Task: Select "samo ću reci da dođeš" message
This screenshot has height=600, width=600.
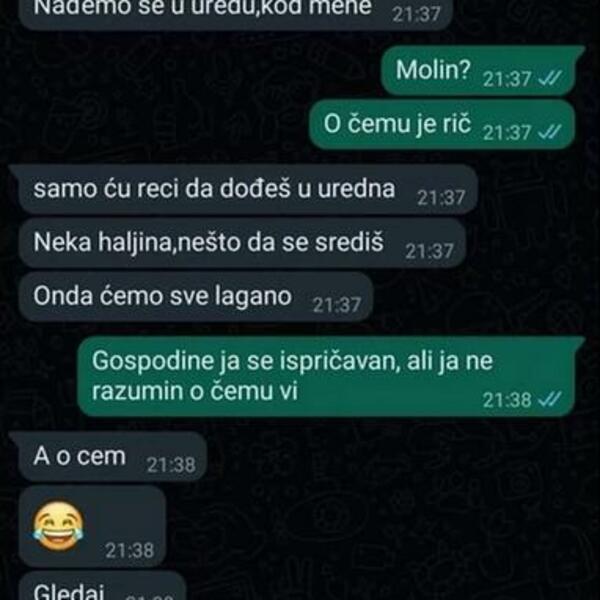Action: [245, 189]
